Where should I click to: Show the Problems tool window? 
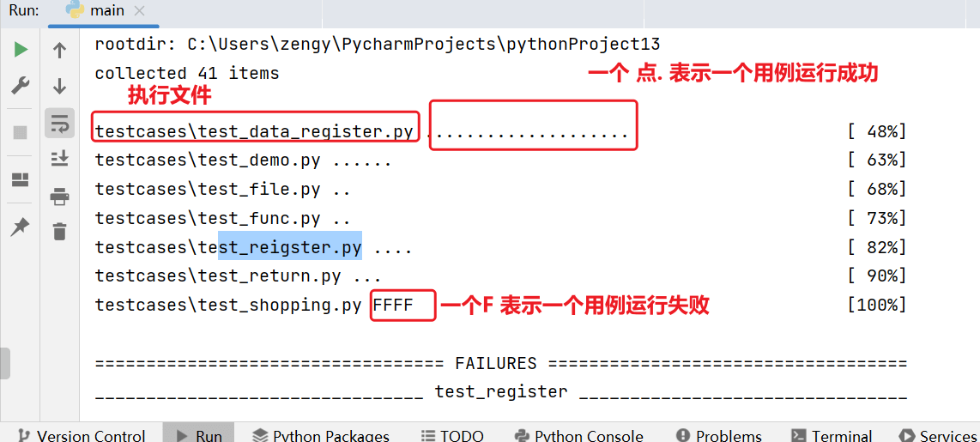719,435
